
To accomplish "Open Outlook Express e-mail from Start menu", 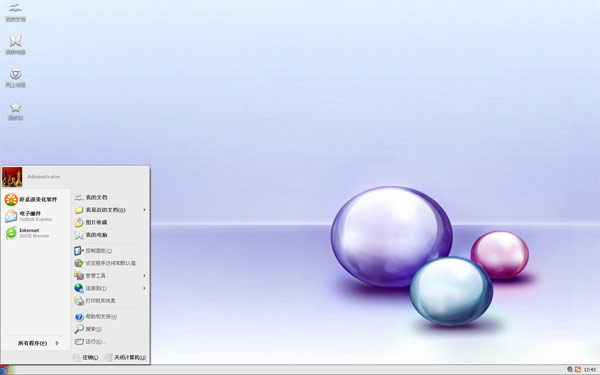I will (29, 216).
